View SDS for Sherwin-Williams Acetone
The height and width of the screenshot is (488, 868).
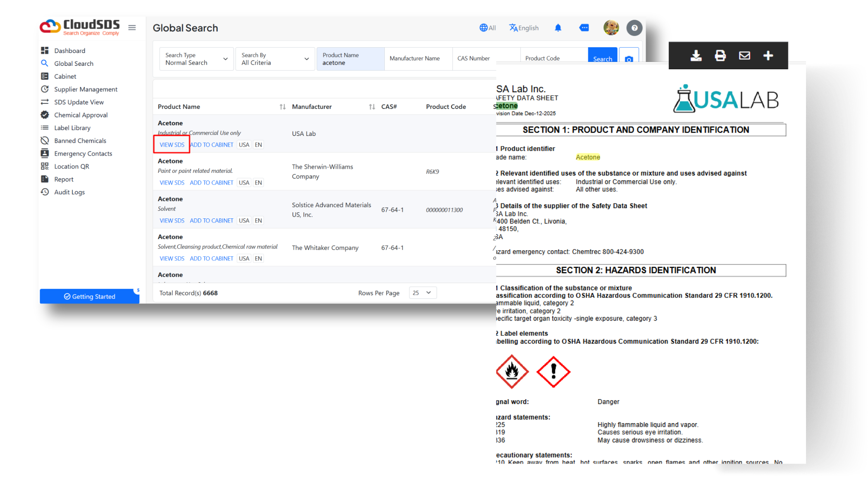point(172,182)
